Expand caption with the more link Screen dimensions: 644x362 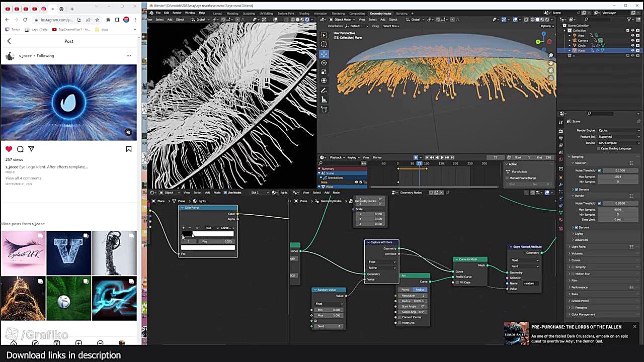10,172
